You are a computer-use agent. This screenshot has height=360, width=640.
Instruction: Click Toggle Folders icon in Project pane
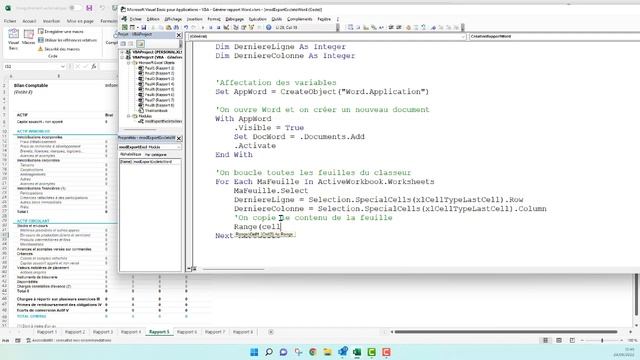[140, 44]
